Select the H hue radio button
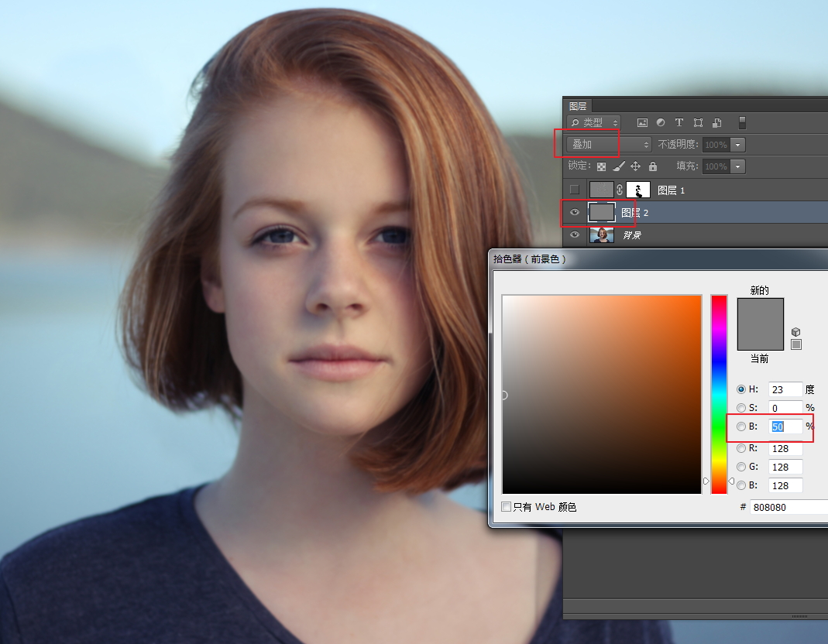The height and width of the screenshot is (644, 828). pyautogui.click(x=741, y=389)
